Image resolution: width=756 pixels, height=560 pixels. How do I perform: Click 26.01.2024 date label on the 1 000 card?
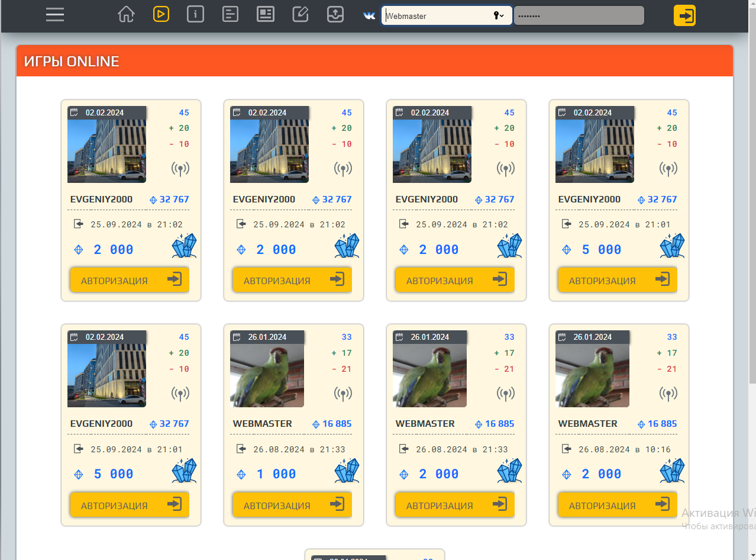pyautogui.click(x=267, y=337)
